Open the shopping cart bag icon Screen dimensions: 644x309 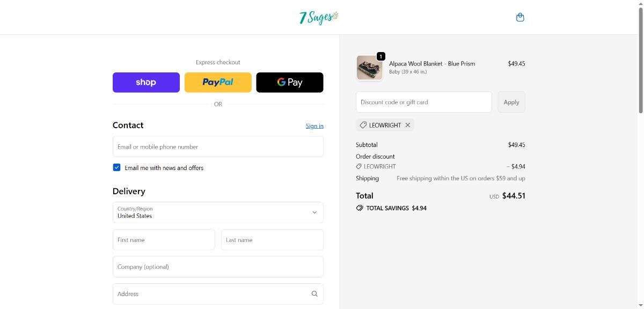[x=519, y=17]
